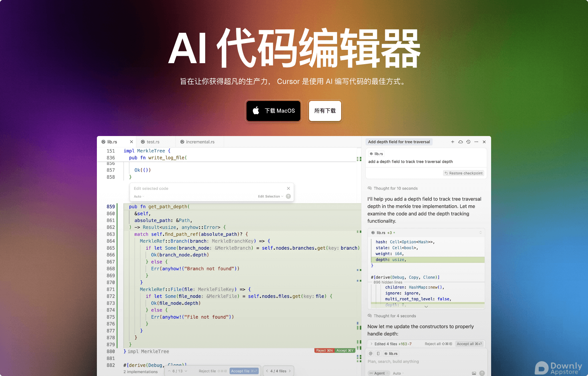The width and height of the screenshot is (588, 376).
Task: Go to next file with the right chevron
Action: pos(290,371)
